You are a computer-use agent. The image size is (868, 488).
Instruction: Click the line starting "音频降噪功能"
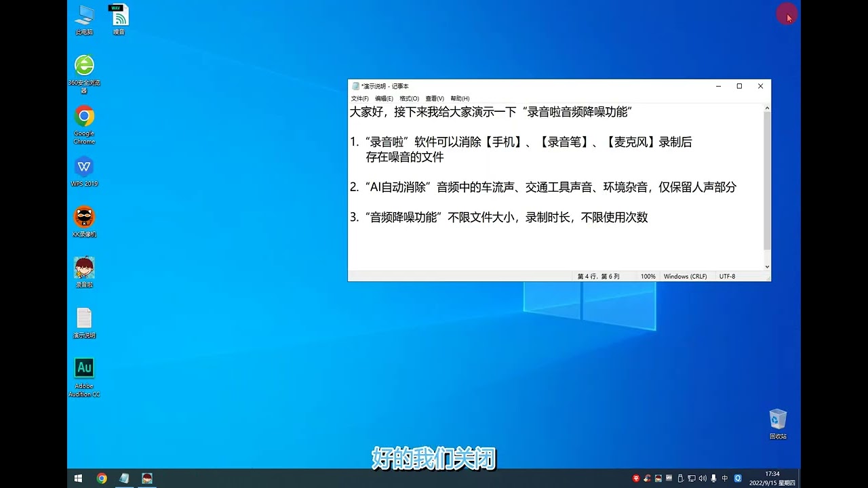499,218
